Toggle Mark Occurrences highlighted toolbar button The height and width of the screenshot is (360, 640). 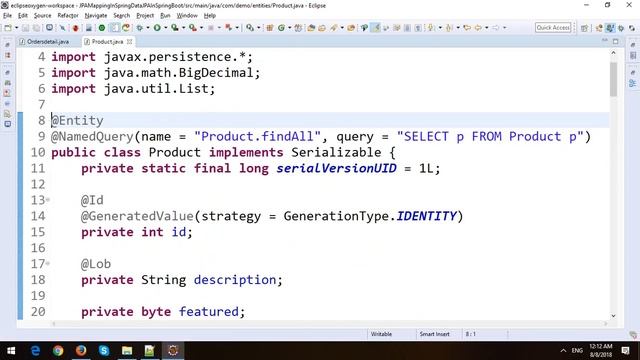376,28
